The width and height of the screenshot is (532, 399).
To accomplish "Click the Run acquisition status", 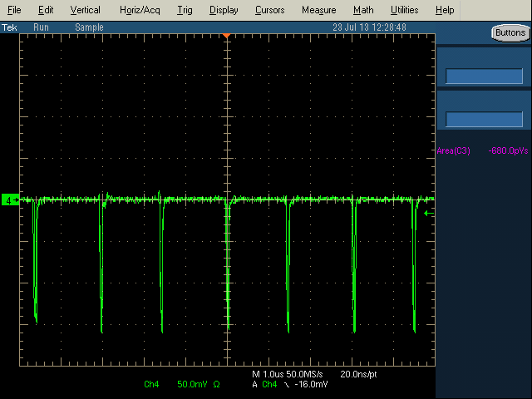I will pyautogui.click(x=41, y=27).
